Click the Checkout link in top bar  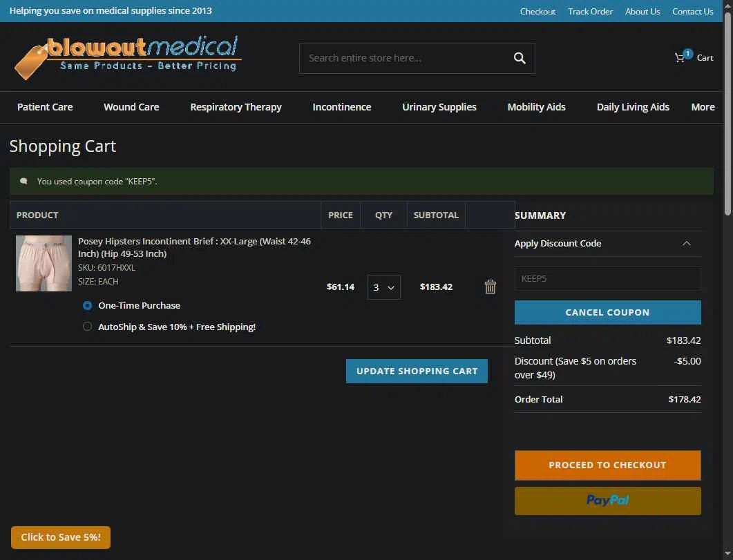537,11
